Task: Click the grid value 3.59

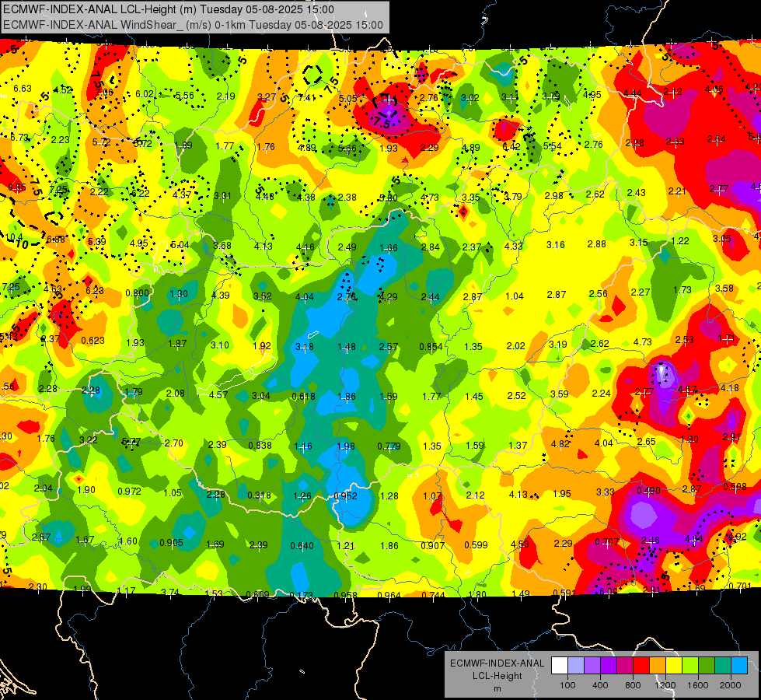Action: [559, 394]
